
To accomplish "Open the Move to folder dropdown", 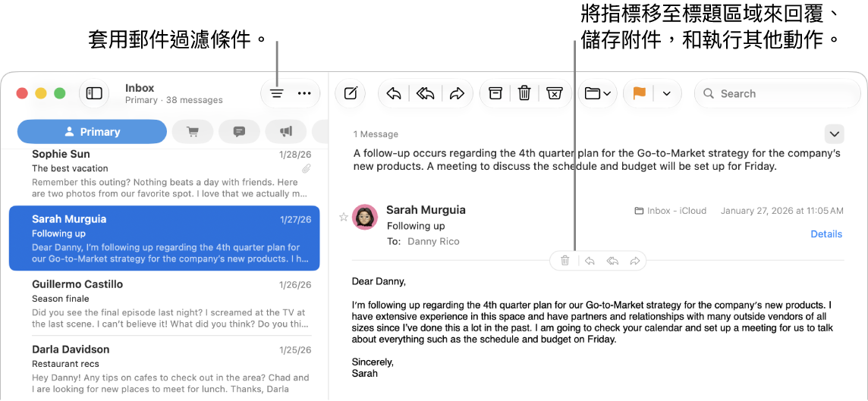I will click(x=598, y=93).
